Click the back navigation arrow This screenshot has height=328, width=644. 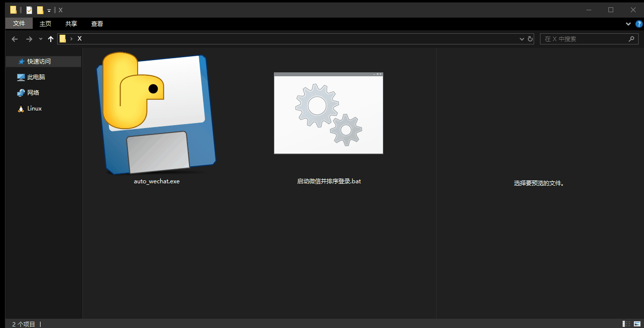(x=15, y=39)
